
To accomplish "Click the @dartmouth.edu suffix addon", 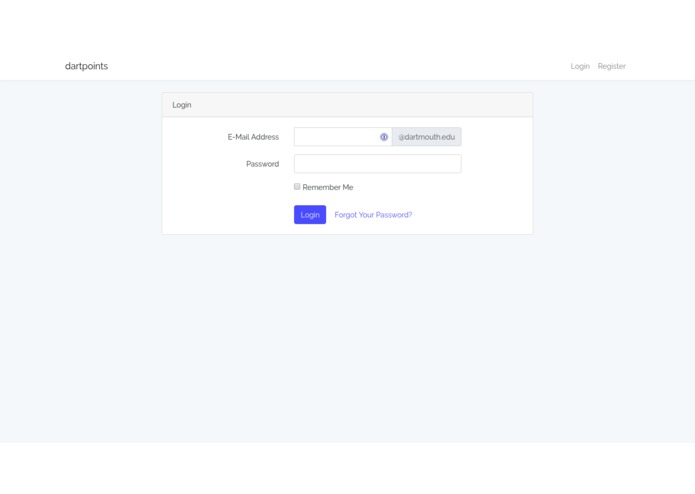I will pos(426,137).
